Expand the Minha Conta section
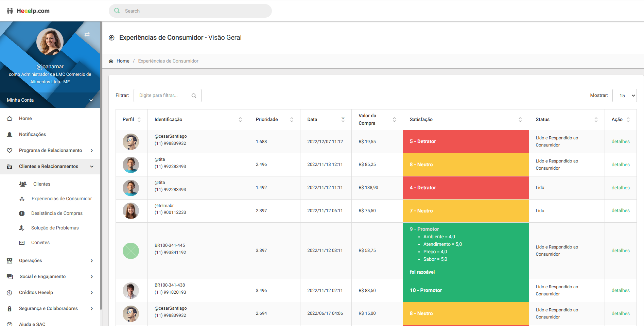Viewport: 644px width, 326px height. 91,100
